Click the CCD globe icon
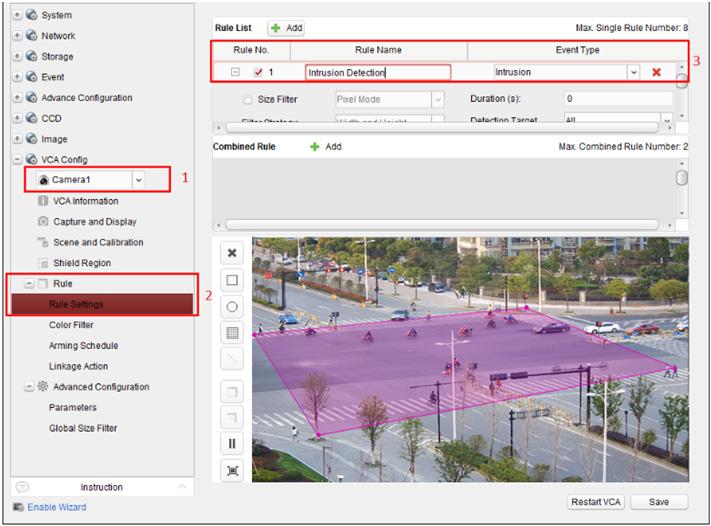The image size is (711, 526). (31, 118)
